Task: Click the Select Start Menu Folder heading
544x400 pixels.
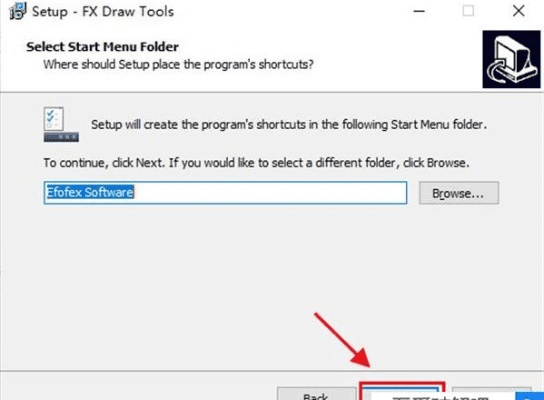Action: [x=102, y=47]
